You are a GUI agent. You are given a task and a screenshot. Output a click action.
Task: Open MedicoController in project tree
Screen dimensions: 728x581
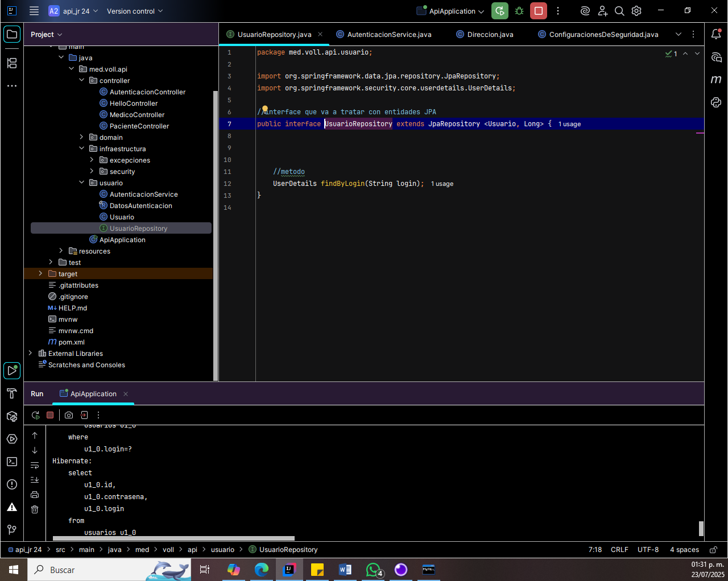click(137, 114)
